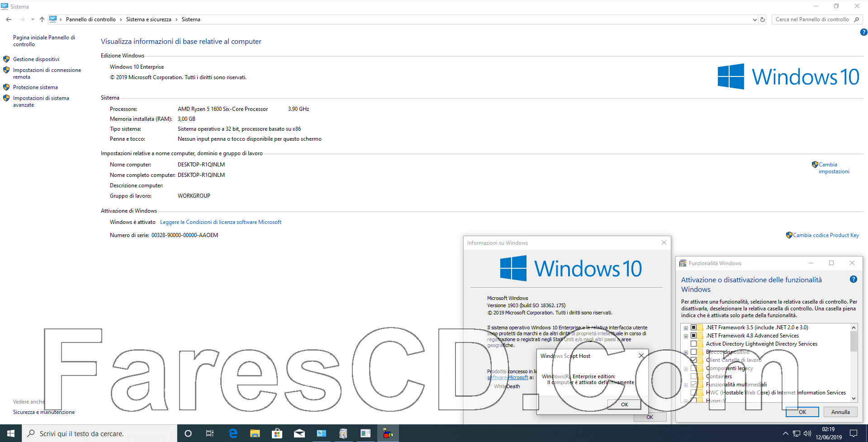Open the address bar history dropdown
This screenshot has width=868, height=442.
pyautogui.click(x=754, y=19)
